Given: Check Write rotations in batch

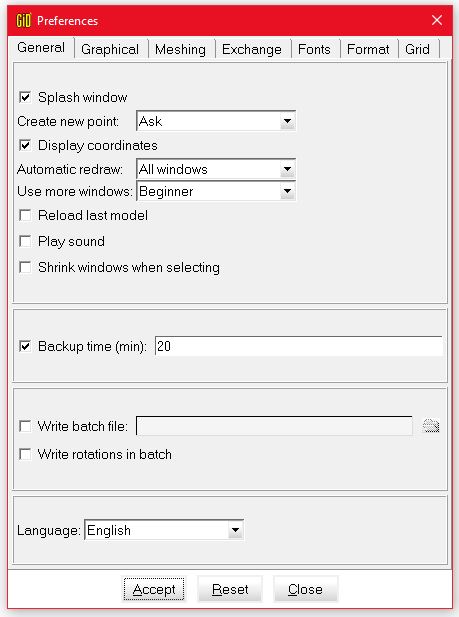Looking at the screenshot, I should [25, 454].
